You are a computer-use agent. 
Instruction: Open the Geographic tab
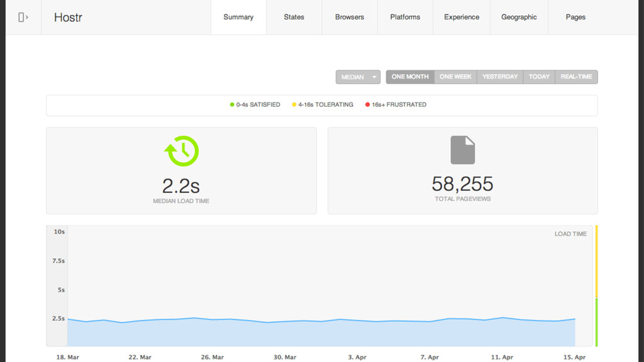[x=519, y=17]
